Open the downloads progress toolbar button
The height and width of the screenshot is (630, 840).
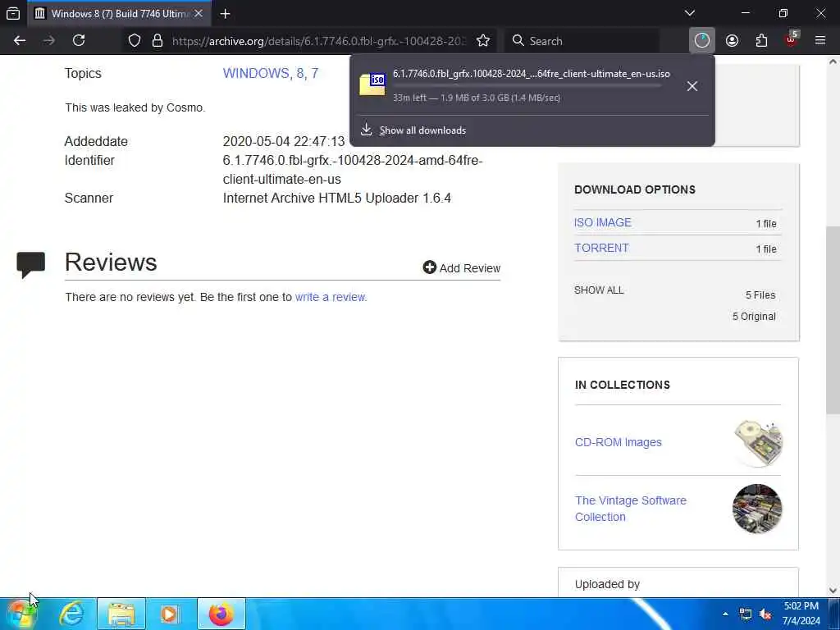(702, 41)
